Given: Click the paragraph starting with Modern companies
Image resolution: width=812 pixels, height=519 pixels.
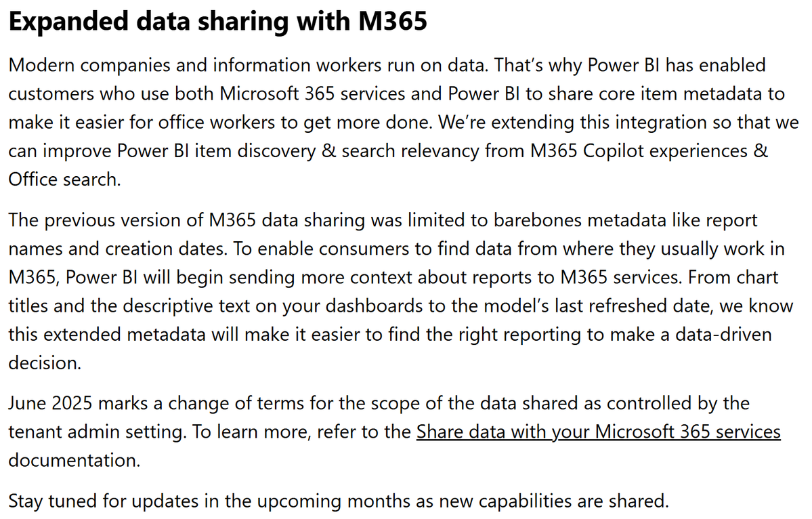Looking at the screenshot, I should coord(404,122).
